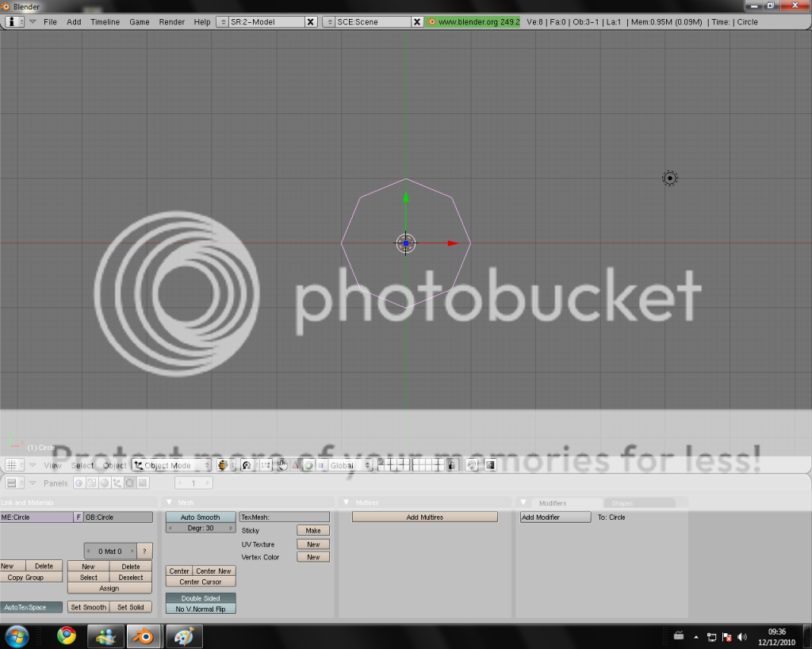Toggle the 3D transform manipulator hand icon
The height and width of the screenshot is (649, 812).
[282, 465]
